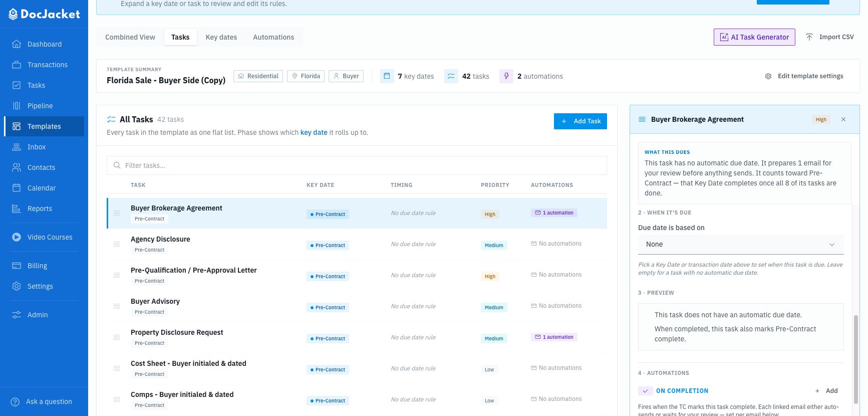Follow the key date link in description

pos(314,132)
